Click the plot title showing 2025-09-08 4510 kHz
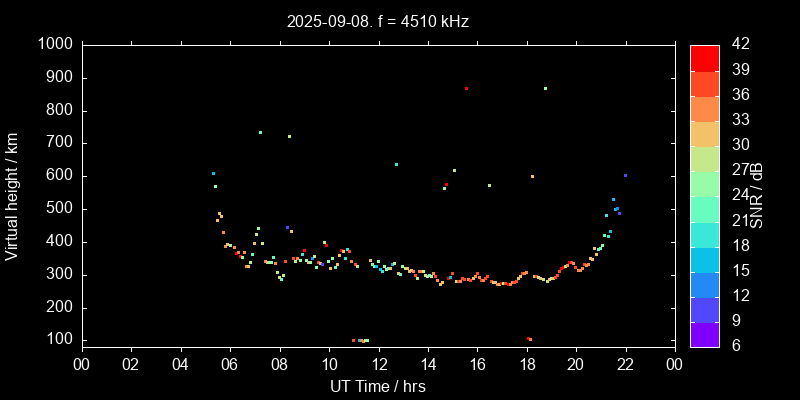The height and width of the screenshot is (400, 800). click(377, 20)
